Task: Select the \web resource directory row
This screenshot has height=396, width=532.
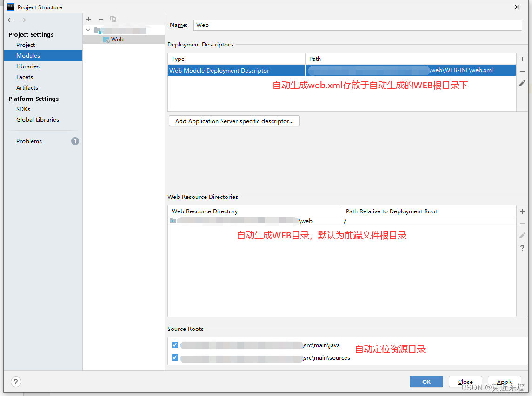Action: [x=342, y=221]
